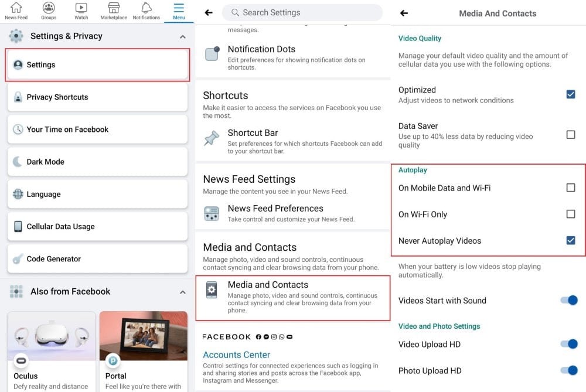The height and width of the screenshot is (392, 586).
Task: Check the Data Saver checkbox
Action: (x=570, y=135)
